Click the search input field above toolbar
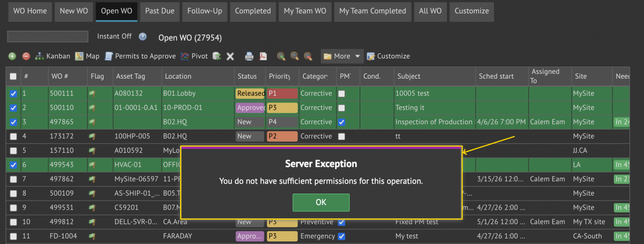The height and width of the screenshot is (244, 644). (48, 37)
